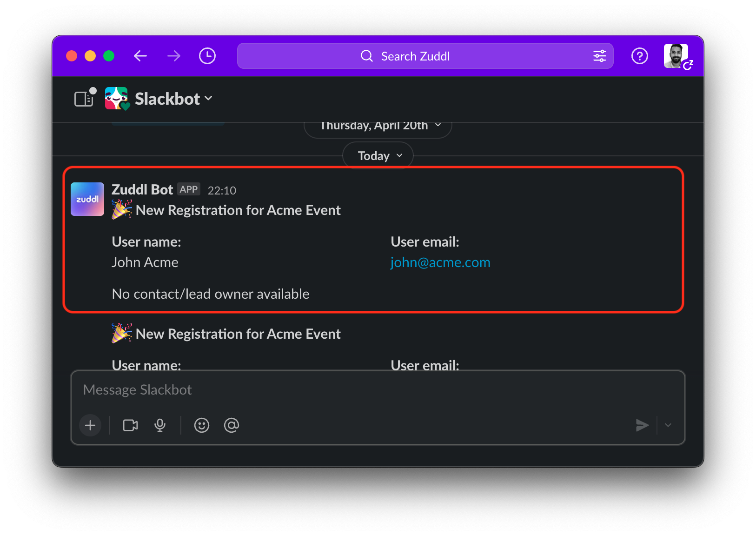Open the Slackbot conversation title dropdown
This screenshot has height=536, width=756.
click(173, 99)
